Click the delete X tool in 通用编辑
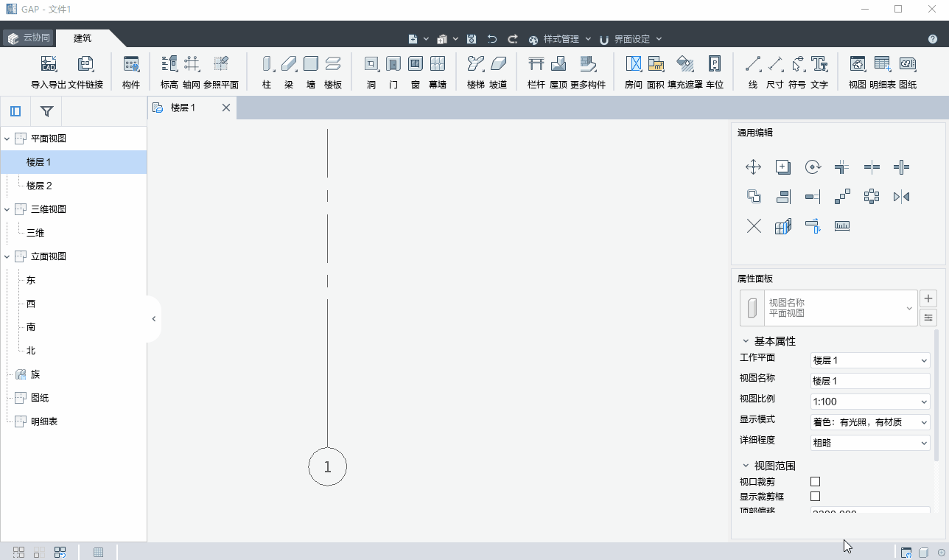The width and height of the screenshot is (949, 560). point(754,226)
